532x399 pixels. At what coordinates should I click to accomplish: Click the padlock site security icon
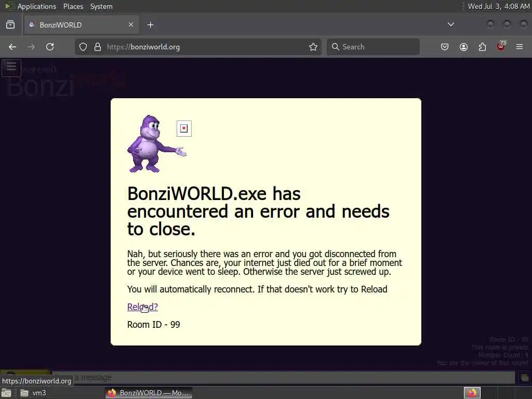pyautogui.click(x=98, y=47)
